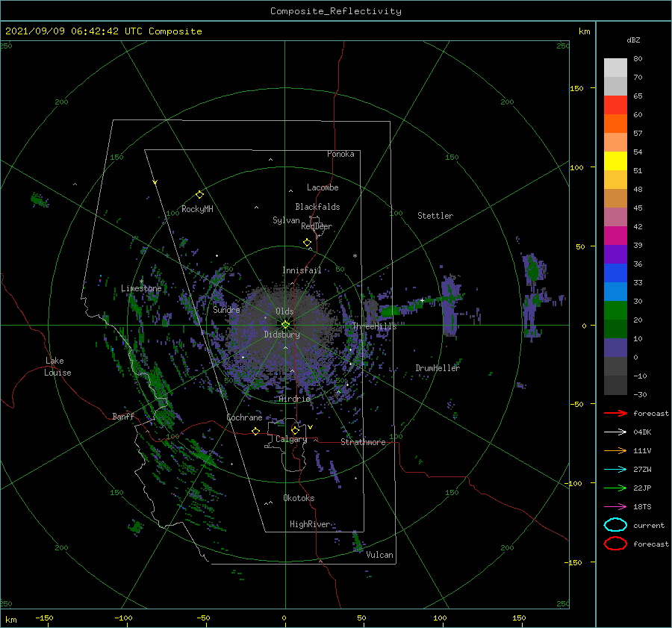Click the Limestone label
This screenshot has height=628, width=672.
click(141, 288)
